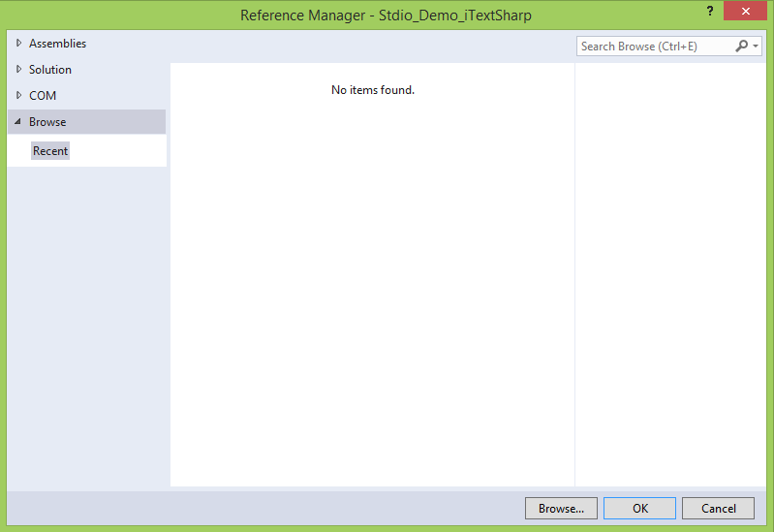Expand the Solution tree arrow

(x=18, y=69)
